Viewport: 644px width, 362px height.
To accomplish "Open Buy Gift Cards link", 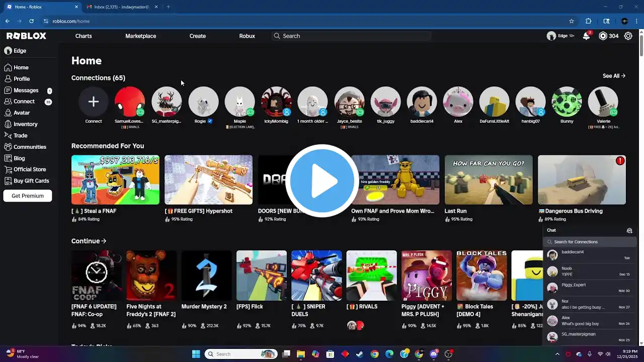I will click(31, 181).
